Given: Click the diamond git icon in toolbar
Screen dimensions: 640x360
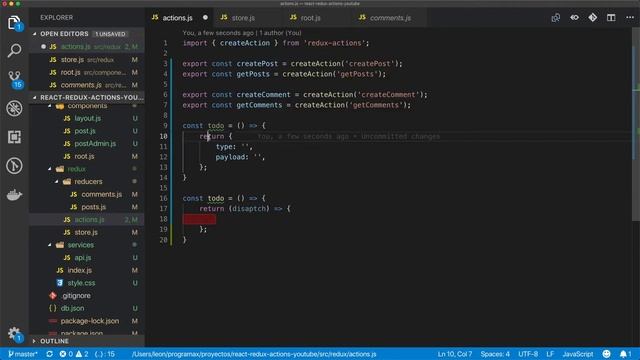Looking at the screenshot, I should point(593,18).
